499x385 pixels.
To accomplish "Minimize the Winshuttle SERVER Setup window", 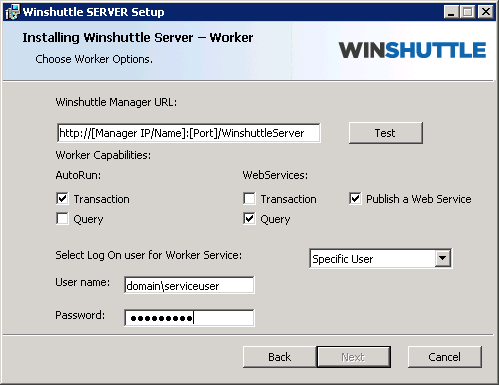I will [x=451, y=12].
